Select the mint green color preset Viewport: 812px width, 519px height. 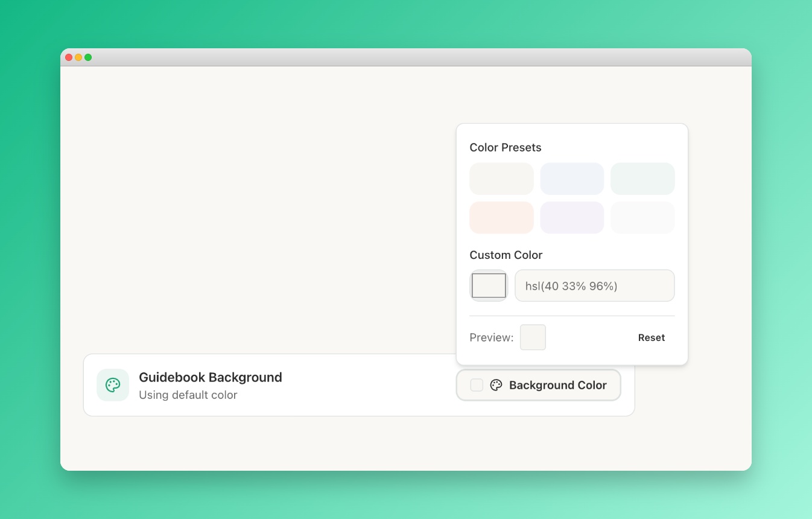[642, 178]
